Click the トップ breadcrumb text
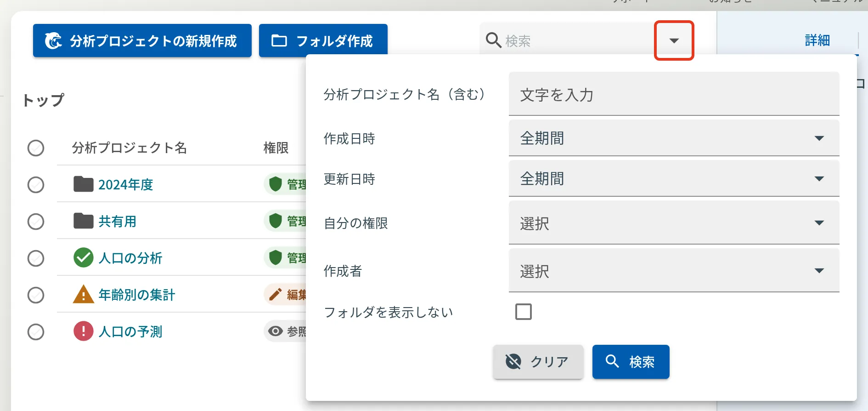 pyautogui.click(x=43, y=100)
